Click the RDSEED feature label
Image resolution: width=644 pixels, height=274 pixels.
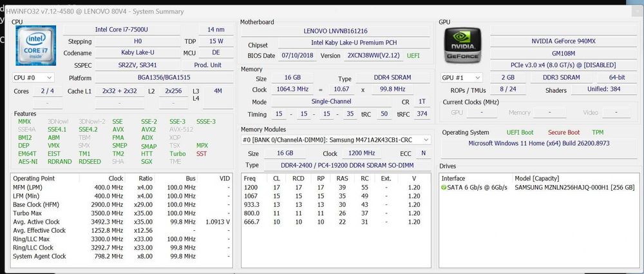pyautogui.click(x=90, y=162)
